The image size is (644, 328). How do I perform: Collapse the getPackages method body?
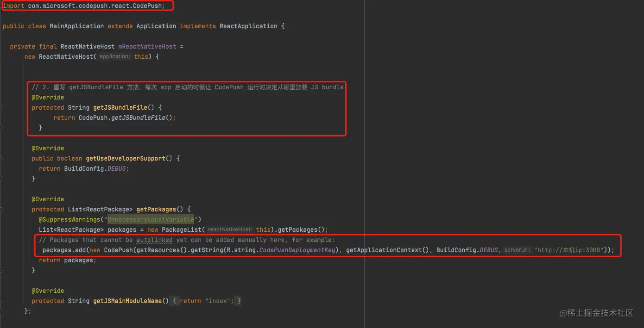3,209
